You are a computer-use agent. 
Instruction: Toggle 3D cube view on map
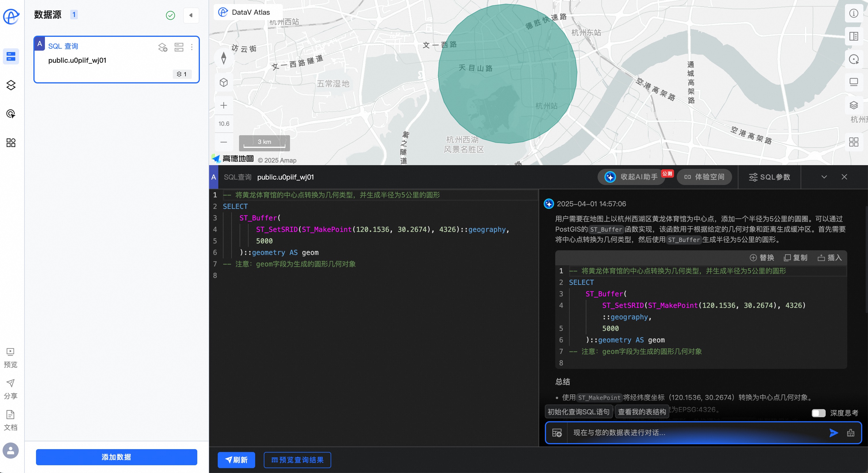pyautogui.click(x=224, y=83)
